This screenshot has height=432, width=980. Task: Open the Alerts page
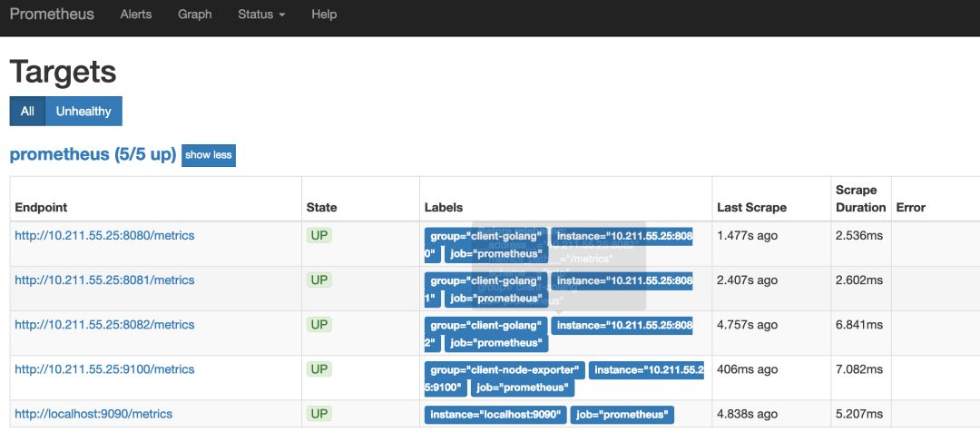pyautogui.click(x=136, y=15)
